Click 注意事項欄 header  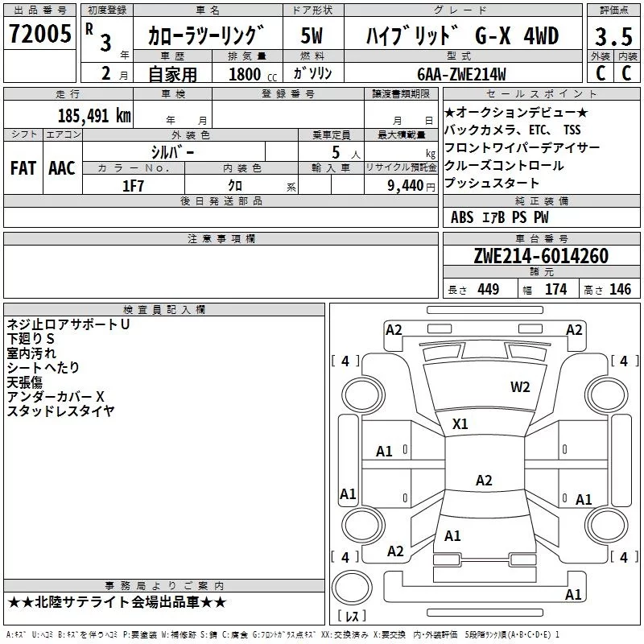(x=221, y=238)
